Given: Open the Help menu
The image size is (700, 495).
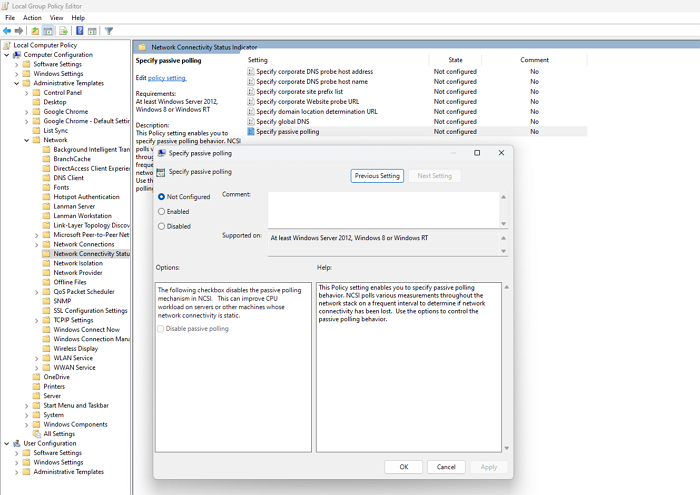Looking at the screenshot, I should pyautogui.click(x=78, y=18).
